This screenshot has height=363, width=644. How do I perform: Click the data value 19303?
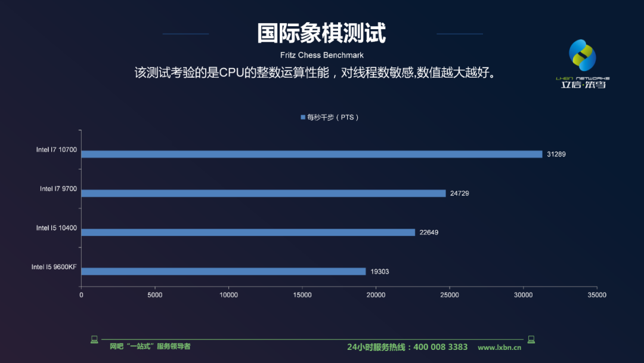[379, 271]
